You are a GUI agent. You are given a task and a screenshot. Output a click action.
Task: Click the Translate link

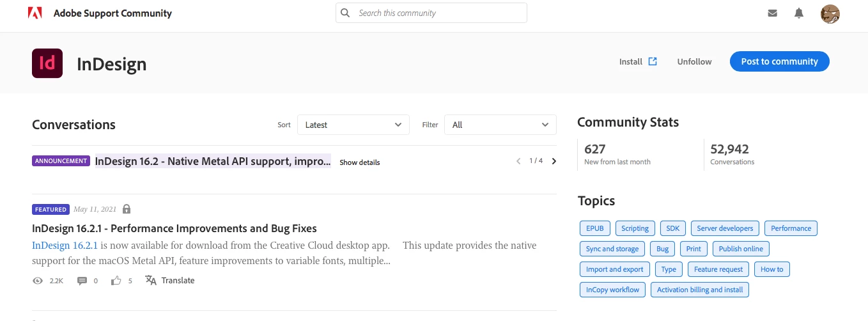click(178, 280)
